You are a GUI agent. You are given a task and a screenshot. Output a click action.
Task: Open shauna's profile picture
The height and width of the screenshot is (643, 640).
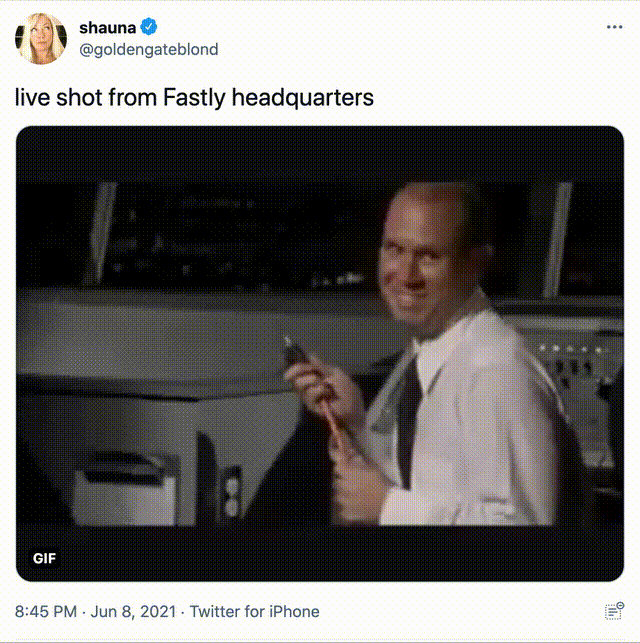[41, 38]
